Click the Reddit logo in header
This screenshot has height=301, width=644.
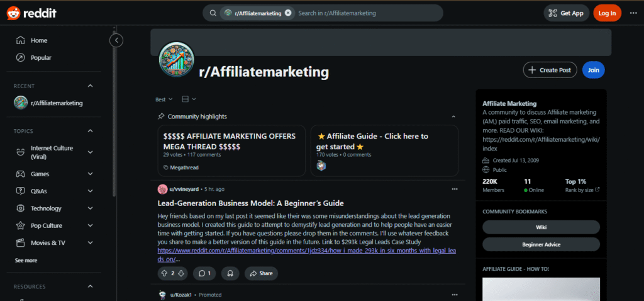pos(31,13)
